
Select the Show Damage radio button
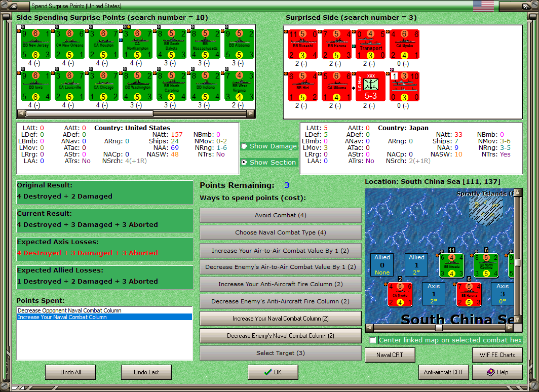244,146
